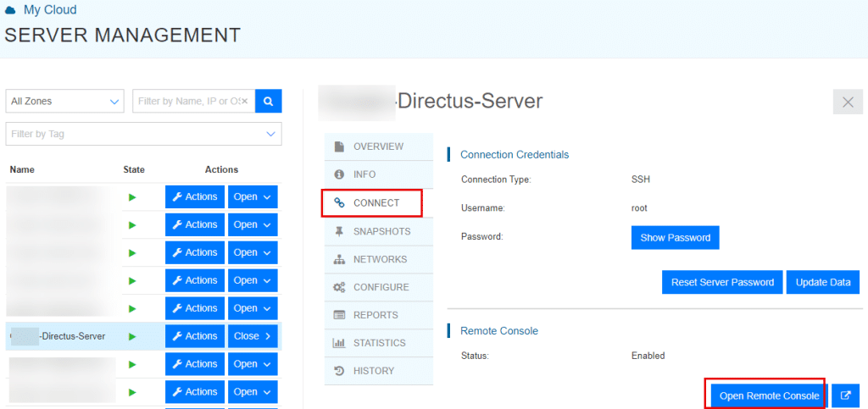Open the Filter by Tag dropdown

(143, 134)
